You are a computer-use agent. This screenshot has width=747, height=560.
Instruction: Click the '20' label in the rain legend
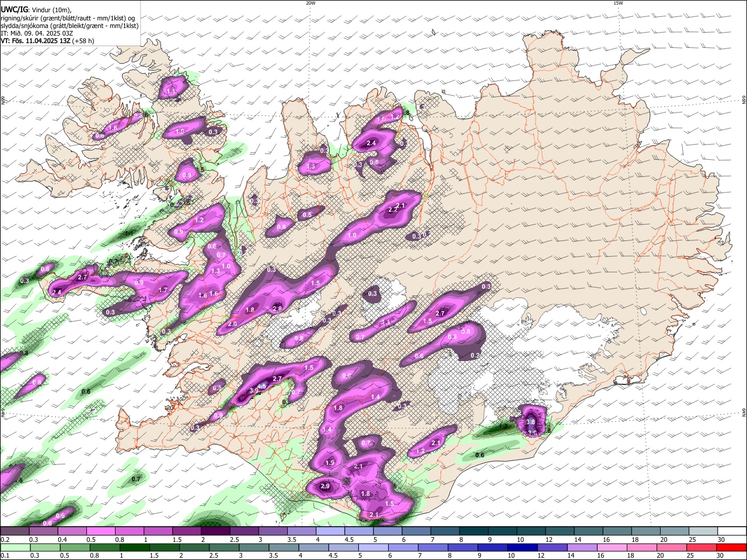pos(660,556)
